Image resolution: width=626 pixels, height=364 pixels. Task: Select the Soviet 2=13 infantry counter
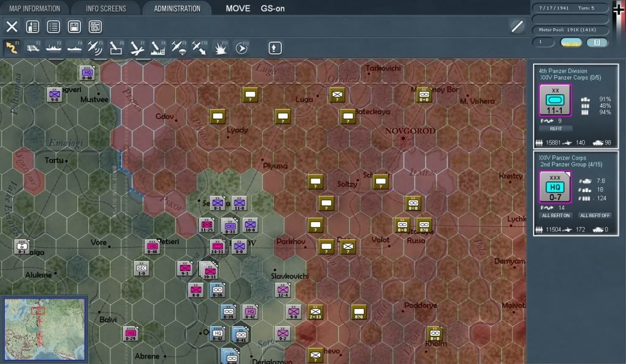pyautogui.click(x=315, y=312)
